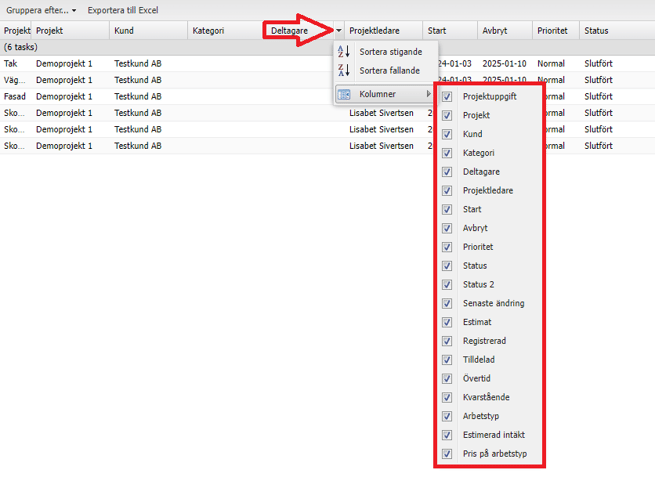Click the Kolumner columns icon

click(344, 94)
